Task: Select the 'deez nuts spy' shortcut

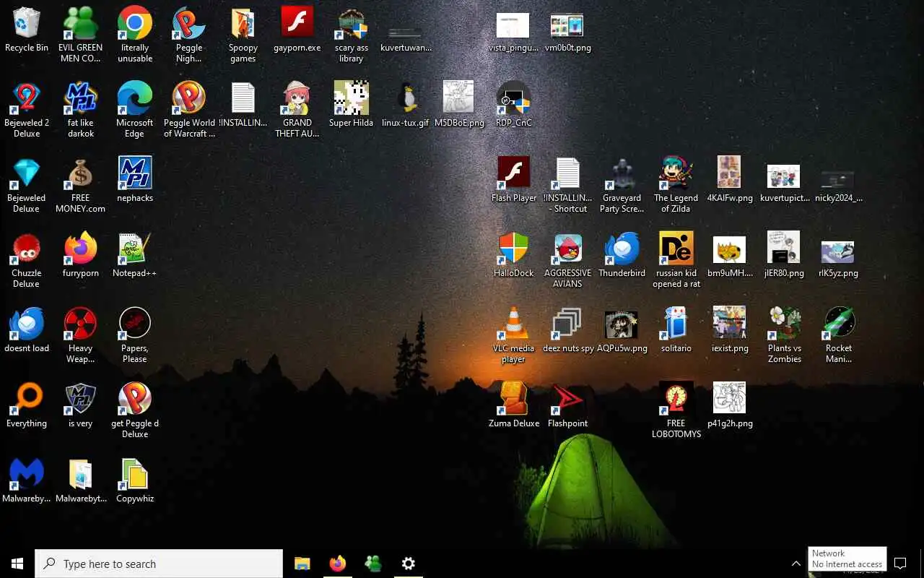Action: (568, 329)
